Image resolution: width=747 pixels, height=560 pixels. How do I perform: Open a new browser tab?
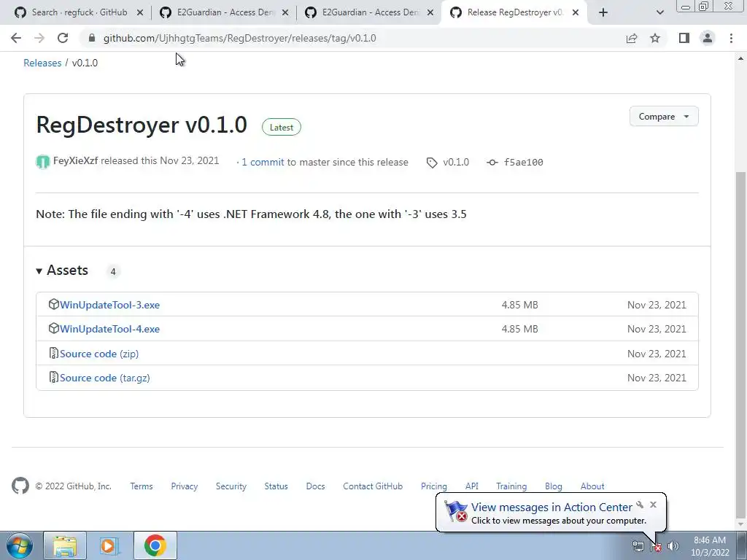click(x=603, y=12)
